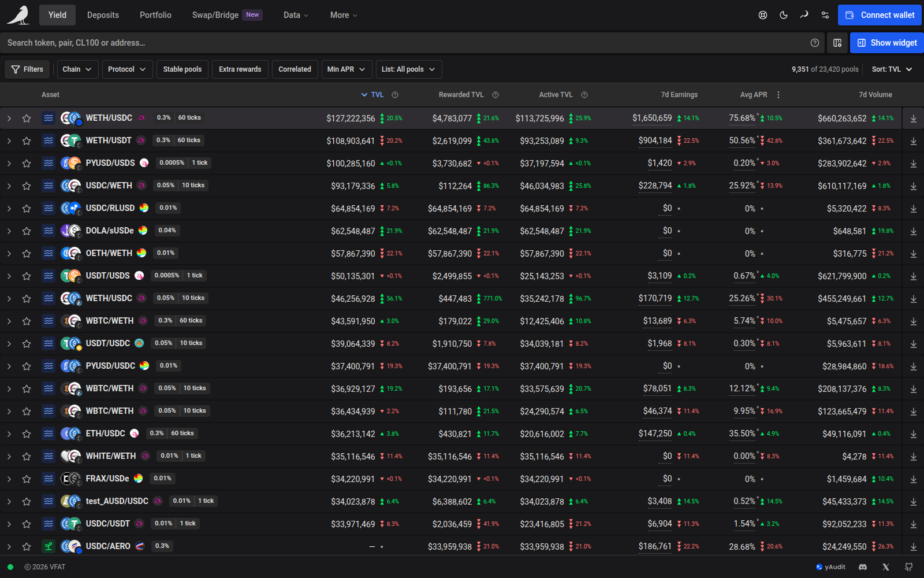This screenshot has height=578, width=924.
Task: Open the Sort: TVL dropdown
Action: [892, 69]
